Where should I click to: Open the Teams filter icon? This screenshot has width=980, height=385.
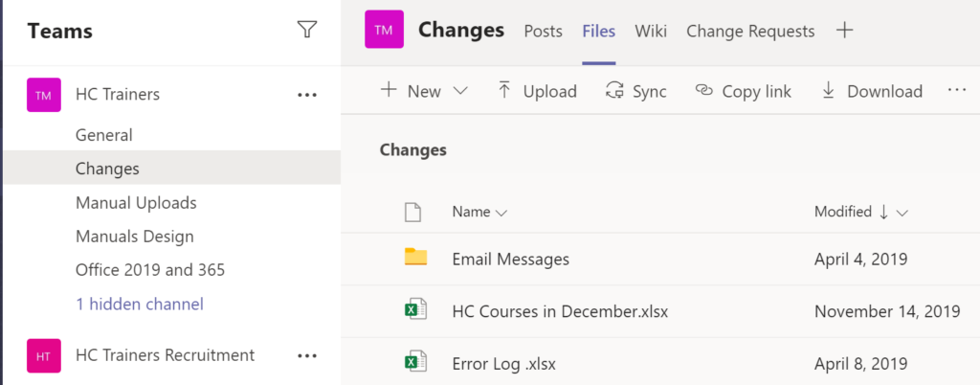point(306,30)
